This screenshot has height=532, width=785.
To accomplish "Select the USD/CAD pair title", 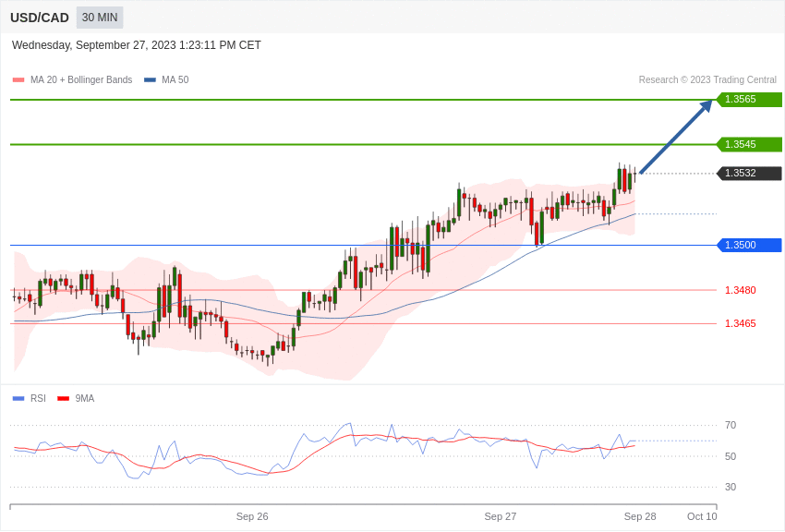I will pos(40,18).
